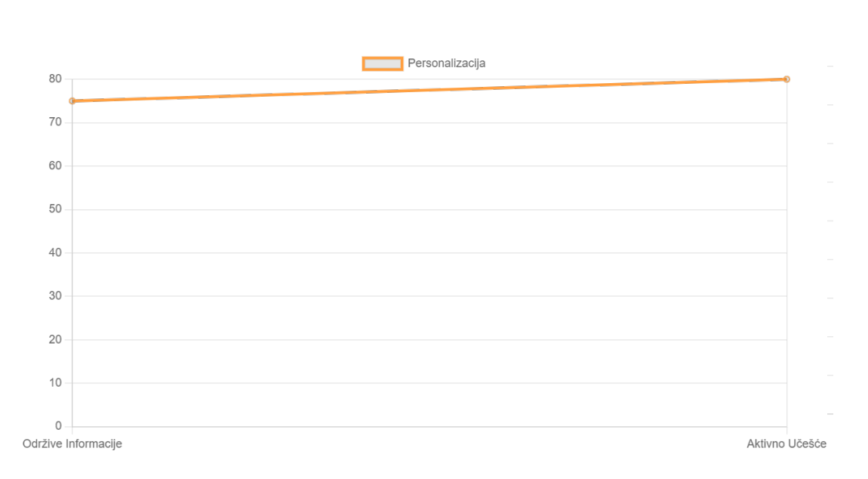Click the 20 label on y-axis
Image resolution: width=868 pixels, height=479 pixels.
pyautogui.click(x=55, y=339)
